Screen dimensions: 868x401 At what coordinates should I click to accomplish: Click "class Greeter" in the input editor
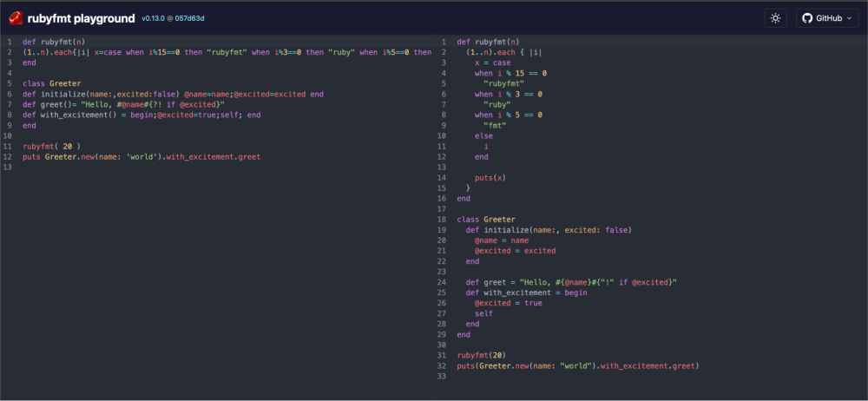tap(51, 83)
